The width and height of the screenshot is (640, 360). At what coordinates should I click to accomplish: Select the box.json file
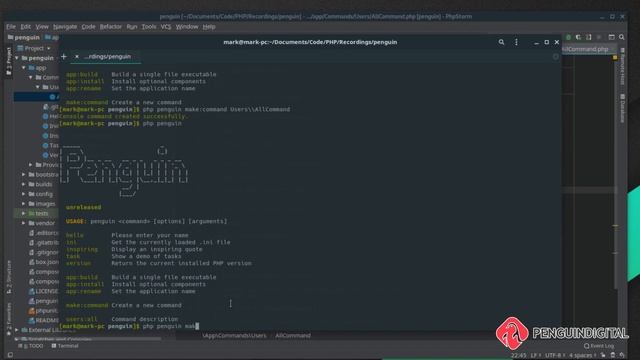point(44,262)
